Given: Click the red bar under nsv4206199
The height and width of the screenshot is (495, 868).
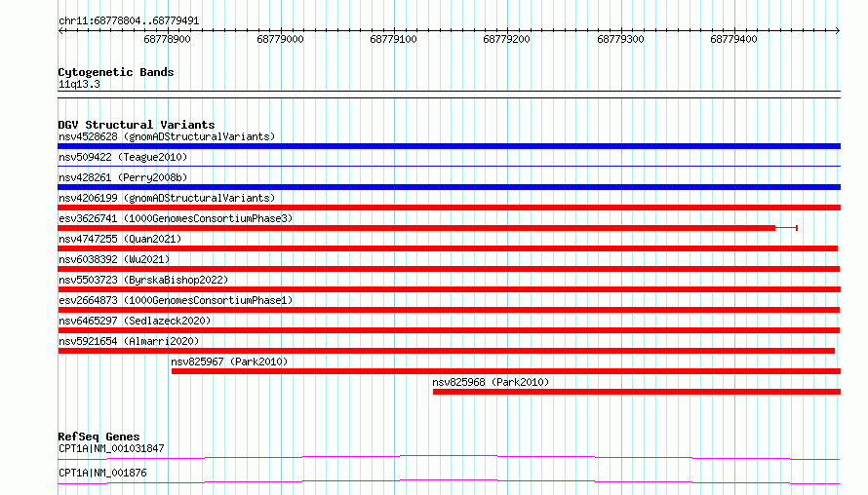Looking at the screenshot, I should pos(449,208).
